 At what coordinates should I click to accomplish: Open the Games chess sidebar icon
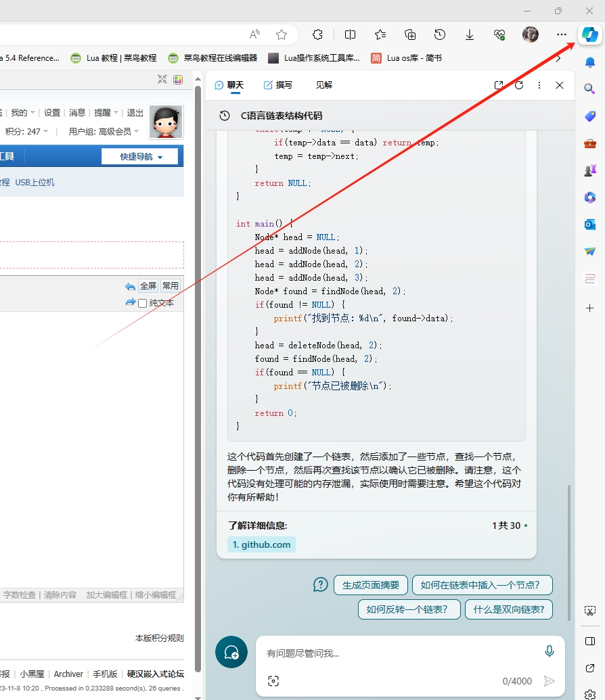click(590, 170)
